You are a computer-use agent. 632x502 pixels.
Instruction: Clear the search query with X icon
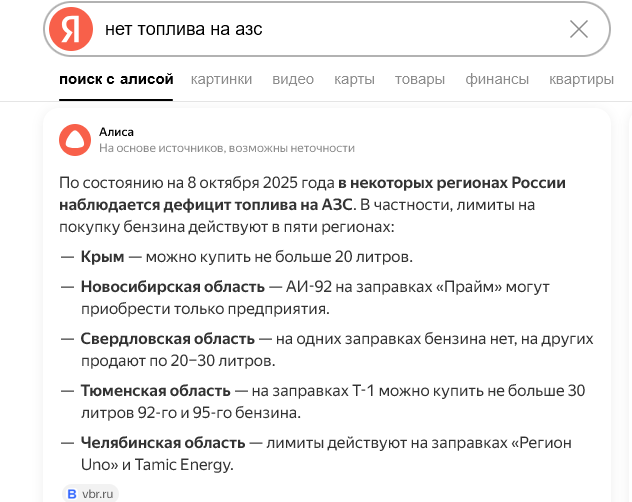tap(579, 29)
